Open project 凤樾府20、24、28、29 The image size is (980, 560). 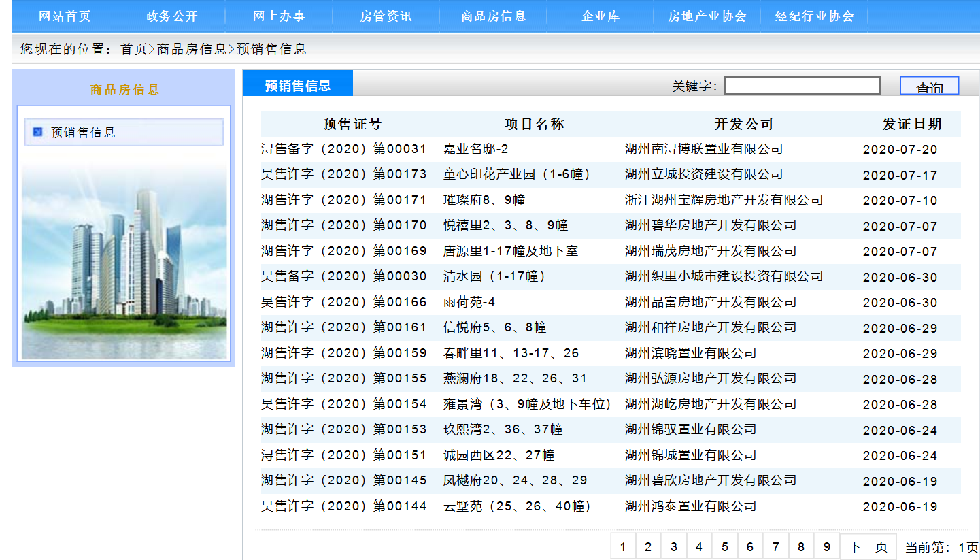(x=516, y=480)
